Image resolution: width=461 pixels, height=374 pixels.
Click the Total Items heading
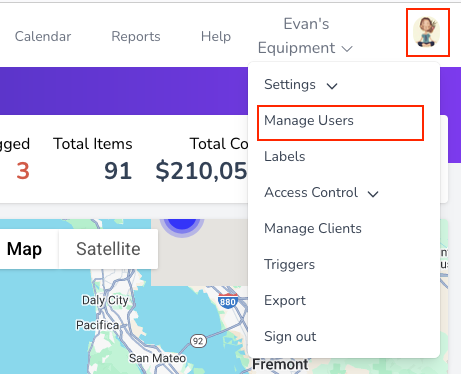tap(93, 144)
